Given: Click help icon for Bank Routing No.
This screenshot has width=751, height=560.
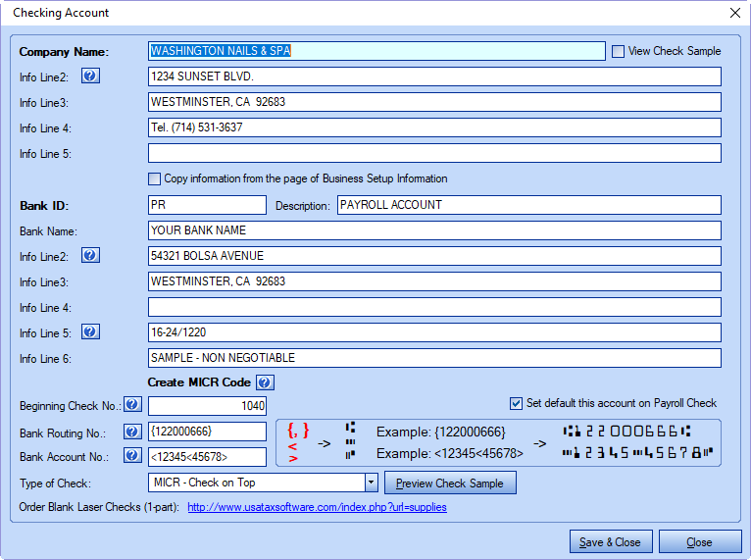Looking at the screenshot, I should [133, 432].
